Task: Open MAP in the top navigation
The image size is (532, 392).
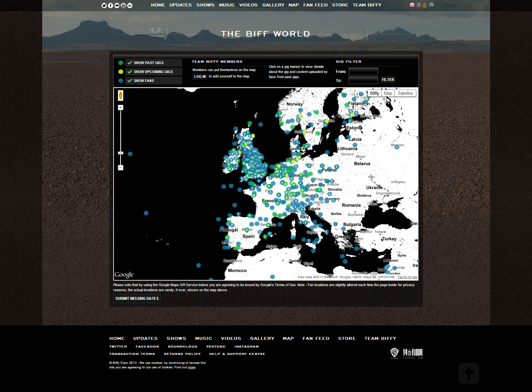Action: click(x=294, y=5)
